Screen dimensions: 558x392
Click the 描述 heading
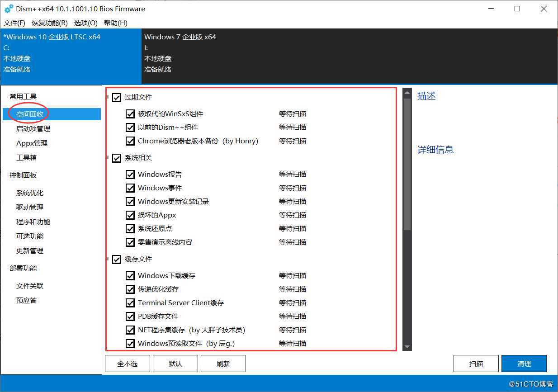(x=426, y=96)
